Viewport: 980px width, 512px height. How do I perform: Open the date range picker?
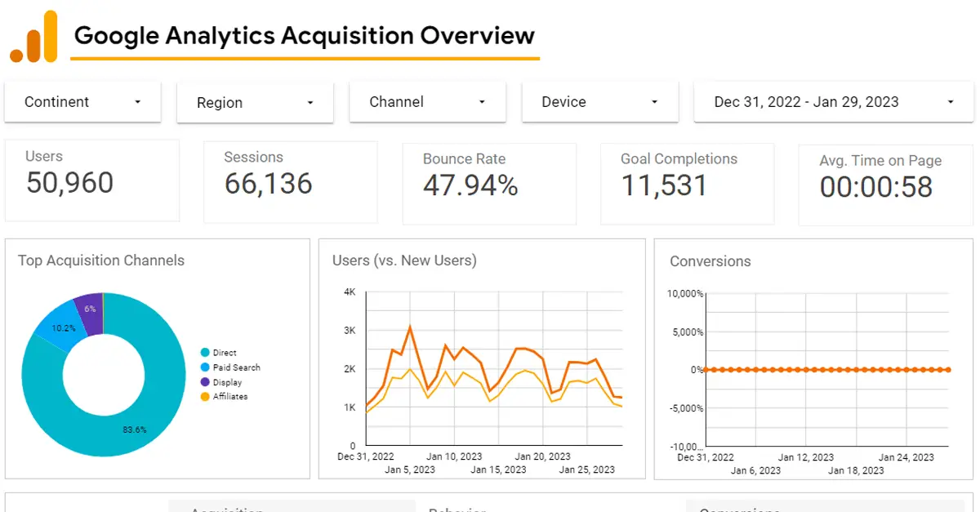tap(832, 101)
